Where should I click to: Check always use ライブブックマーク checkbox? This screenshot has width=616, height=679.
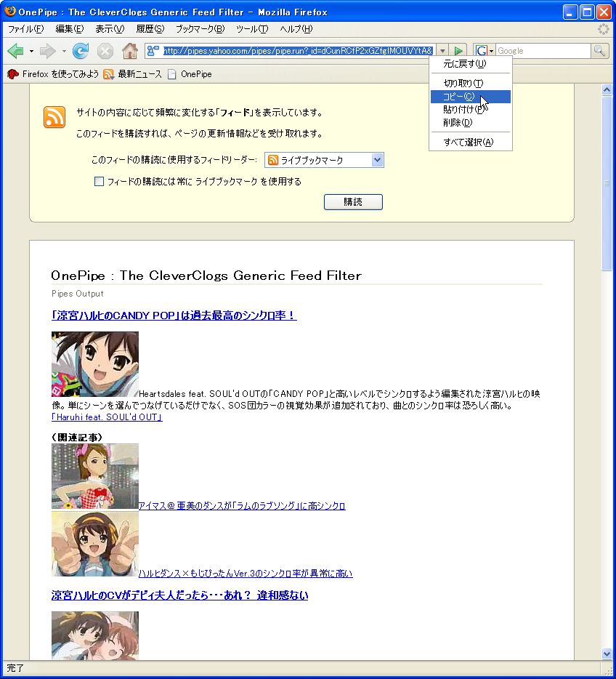coord(99,181)
